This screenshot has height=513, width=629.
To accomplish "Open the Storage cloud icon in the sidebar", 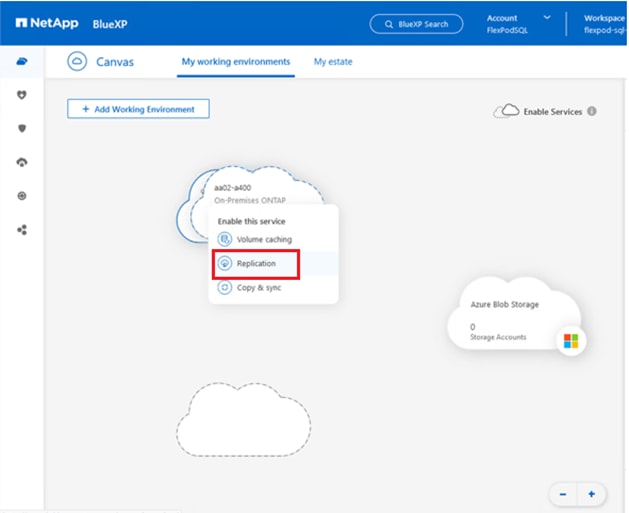I will 22,61.
